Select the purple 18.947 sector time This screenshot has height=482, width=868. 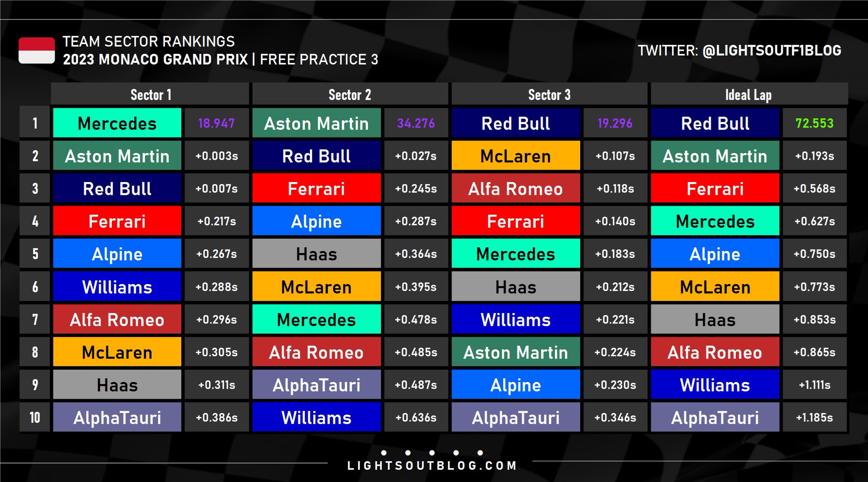217,123
